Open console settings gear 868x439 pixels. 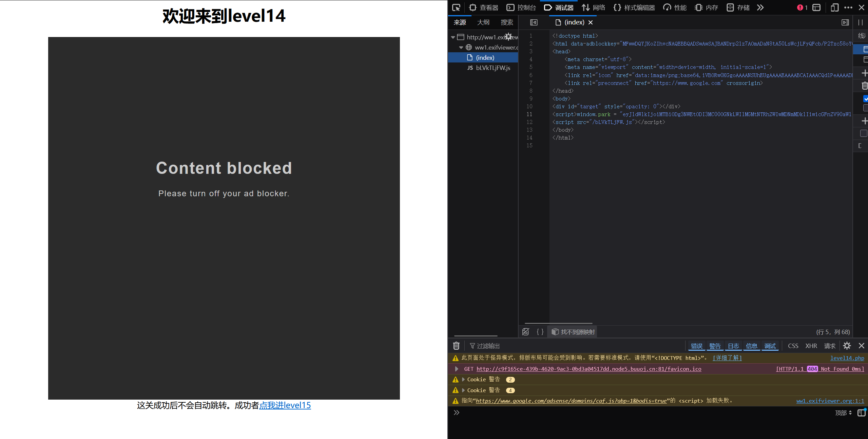click(x=847, y=346)
